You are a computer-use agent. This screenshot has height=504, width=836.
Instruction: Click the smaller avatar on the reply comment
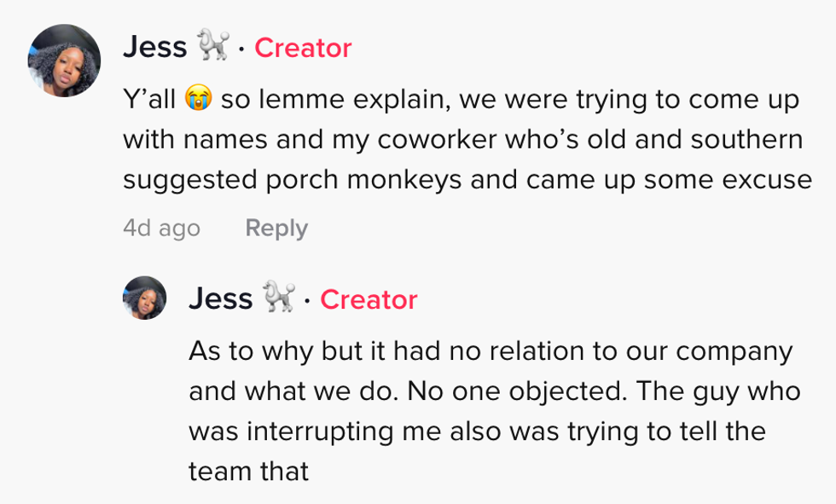click(145, 298)
